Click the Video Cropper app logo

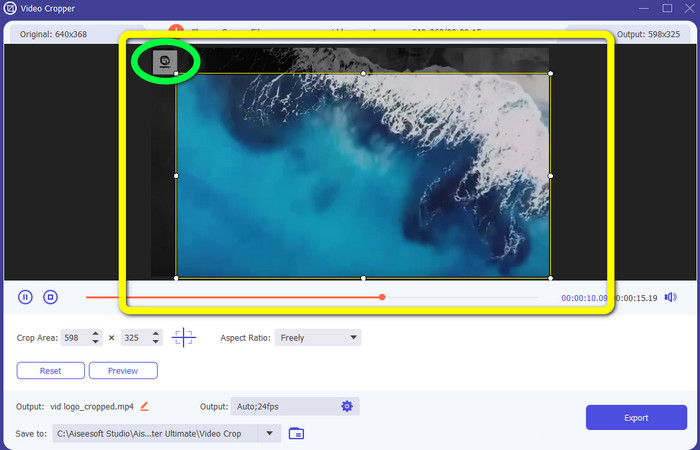click(x=10, y=8)
